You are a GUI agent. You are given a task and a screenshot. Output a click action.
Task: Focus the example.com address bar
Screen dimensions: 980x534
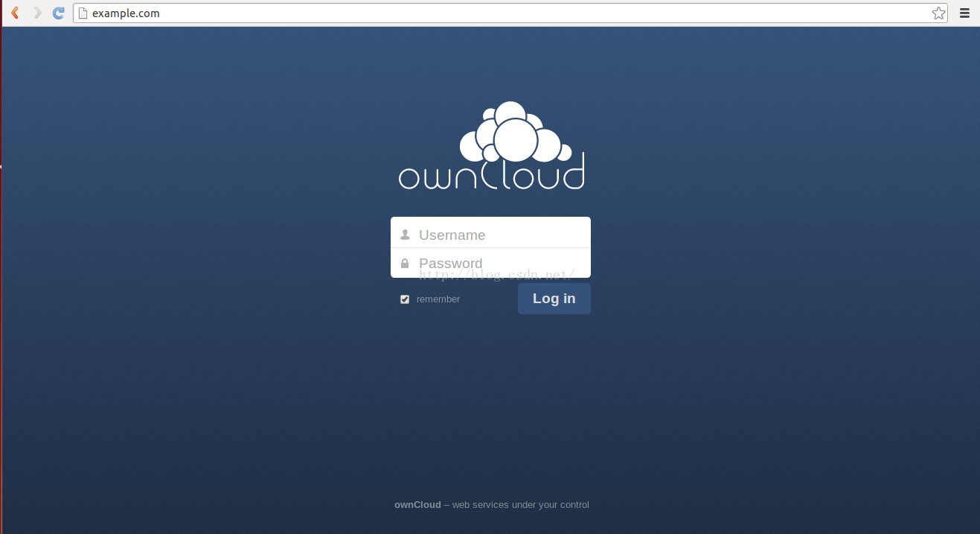510,13
